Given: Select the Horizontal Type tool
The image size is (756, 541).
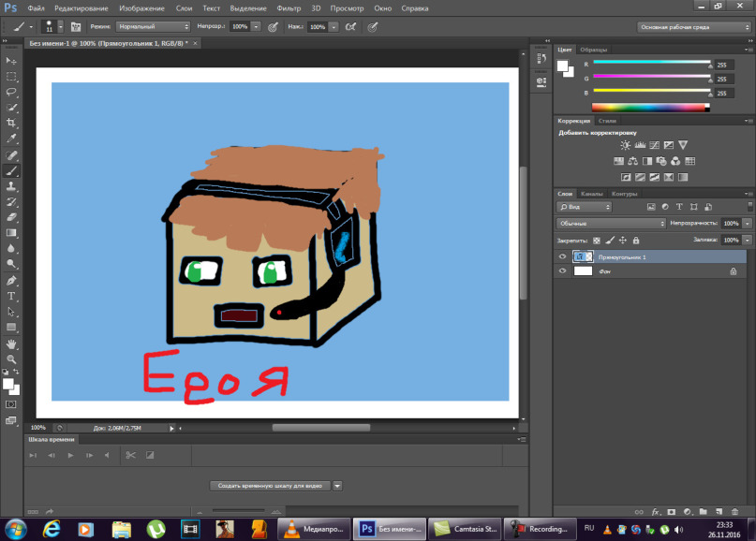Looking at the screenshot, I should tap(11, 296).
